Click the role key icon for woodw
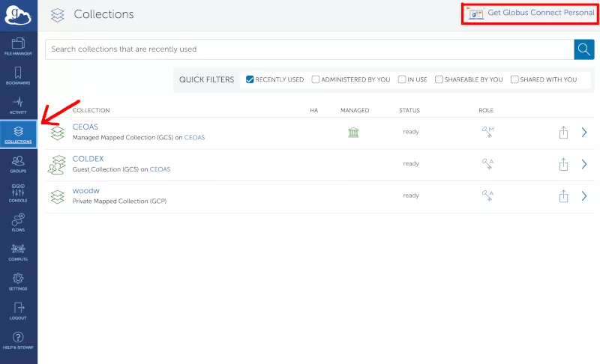This screenshot has width=600, height=364. click(x=487, y=195)
